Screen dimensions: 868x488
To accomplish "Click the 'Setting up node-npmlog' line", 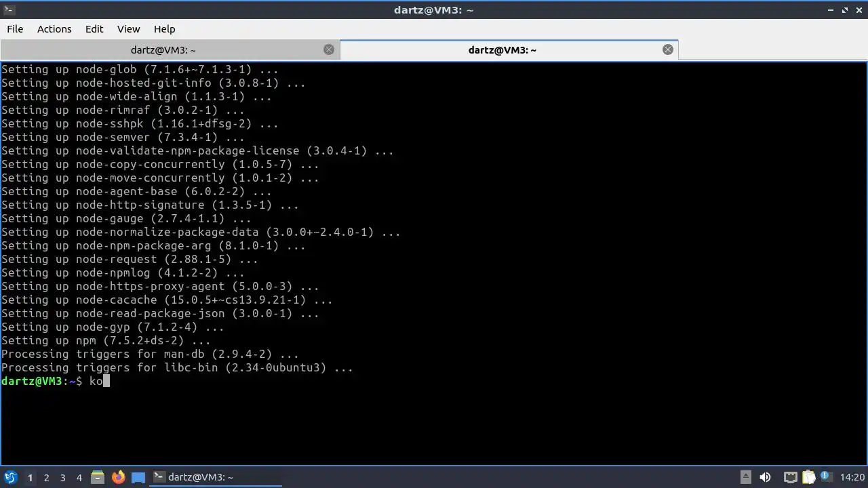I will [x=123, y=272].
